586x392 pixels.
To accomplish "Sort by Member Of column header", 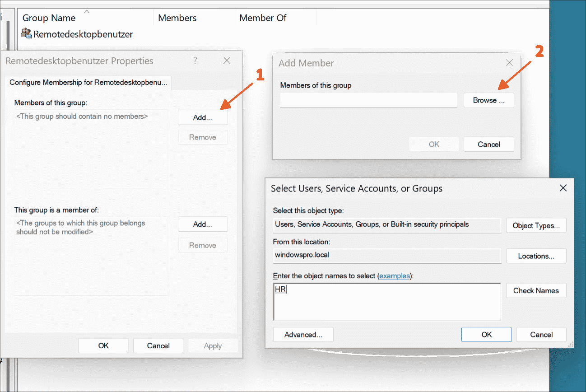I will tap(263, 18).
